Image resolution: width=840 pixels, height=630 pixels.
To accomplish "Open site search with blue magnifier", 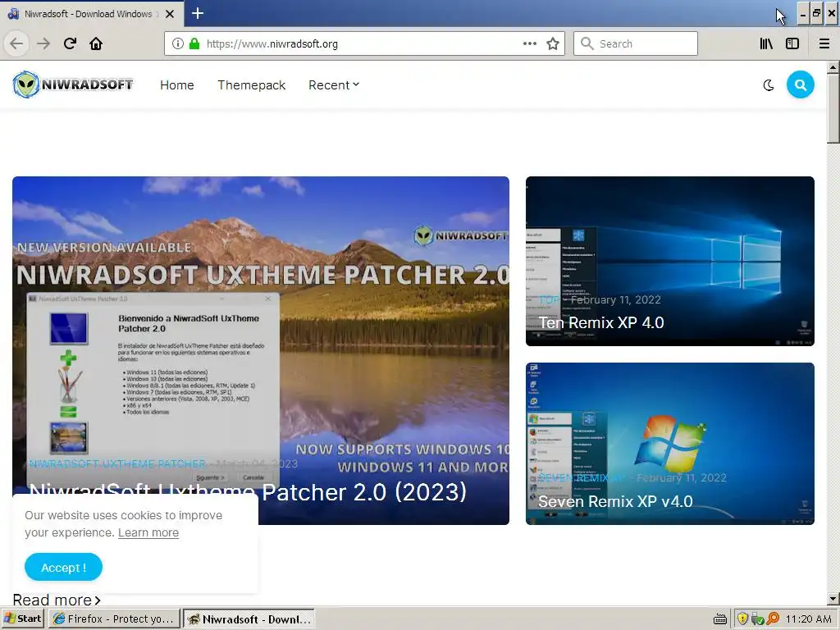I will pos(801,84).
